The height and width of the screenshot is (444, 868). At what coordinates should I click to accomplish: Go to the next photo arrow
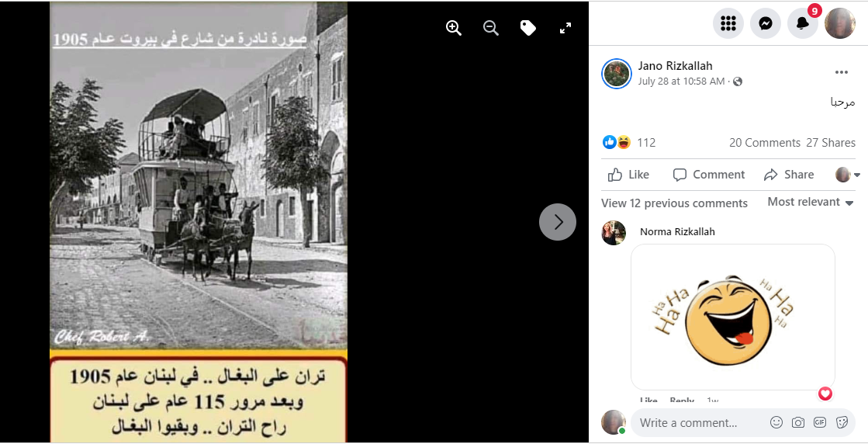558,222
